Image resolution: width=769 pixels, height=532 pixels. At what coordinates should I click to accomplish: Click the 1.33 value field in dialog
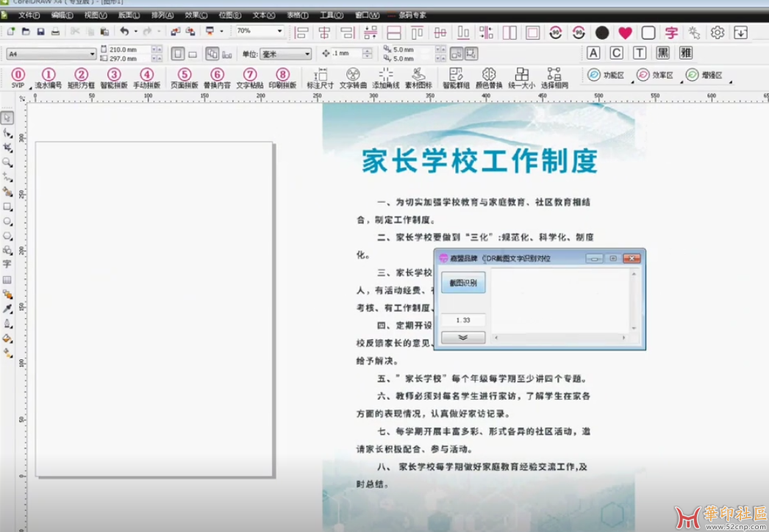pos(463,320)
